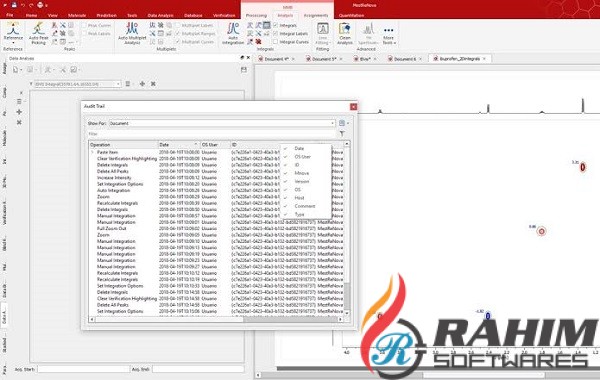Click the Clean Analysis button
600x380 pixels.
point(345,33)
